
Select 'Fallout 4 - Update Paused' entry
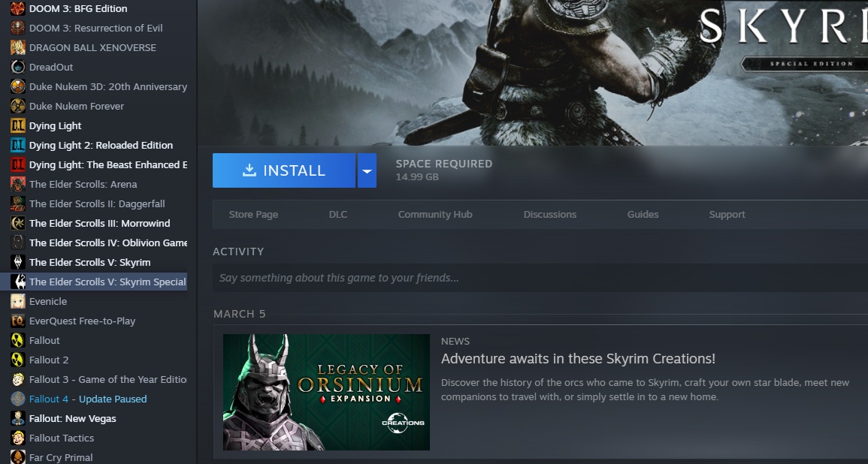point(88,399)
